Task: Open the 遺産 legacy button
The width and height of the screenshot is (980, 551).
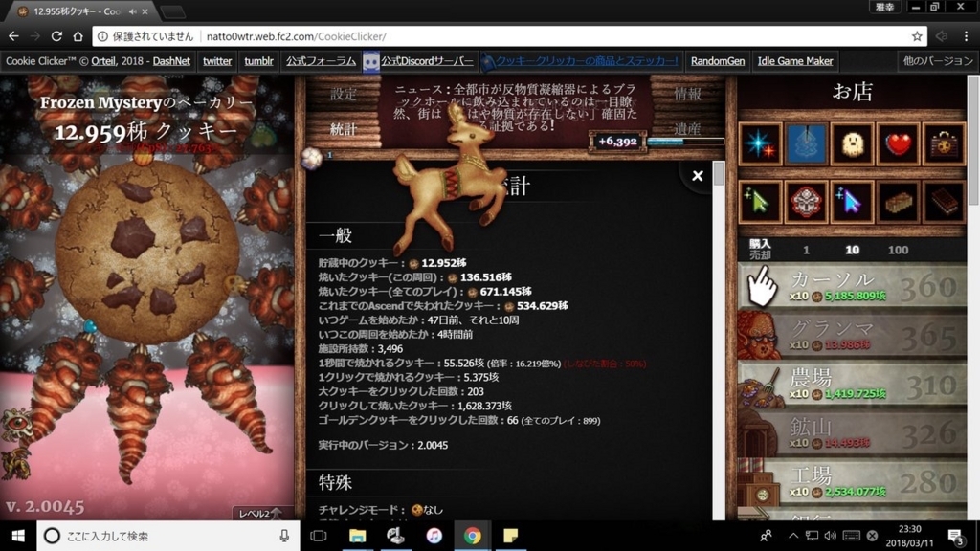Action: [687, 129]
